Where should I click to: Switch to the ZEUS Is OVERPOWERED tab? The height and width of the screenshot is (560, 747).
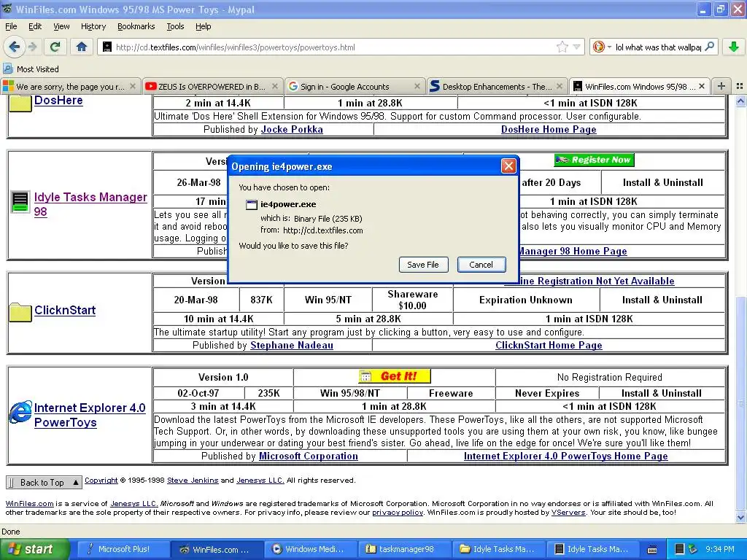coord(212,86)
